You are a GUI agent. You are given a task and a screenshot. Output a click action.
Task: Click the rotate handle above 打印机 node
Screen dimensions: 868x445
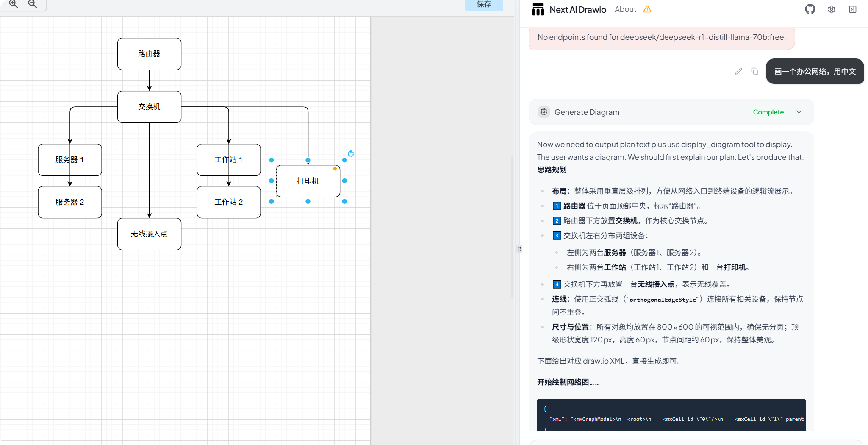pyautogui.click(x=351, y=153)
